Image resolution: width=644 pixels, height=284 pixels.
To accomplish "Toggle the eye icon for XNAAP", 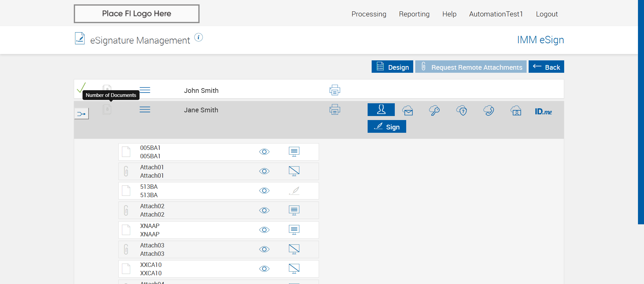I will (x=264, y=230).
